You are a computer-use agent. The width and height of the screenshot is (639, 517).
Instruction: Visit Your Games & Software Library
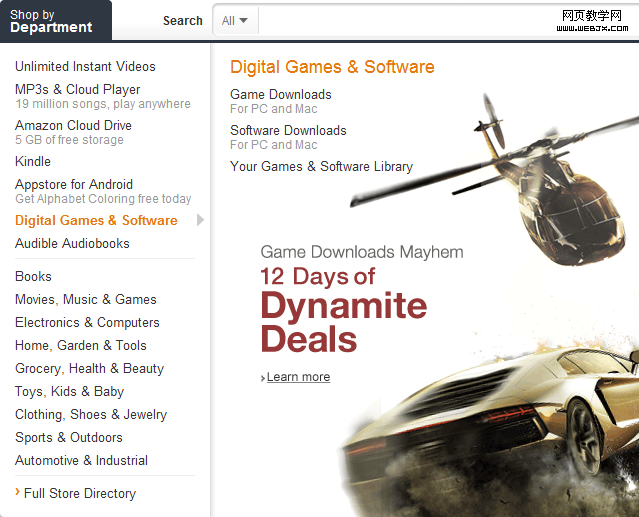[x=321, y=166]
